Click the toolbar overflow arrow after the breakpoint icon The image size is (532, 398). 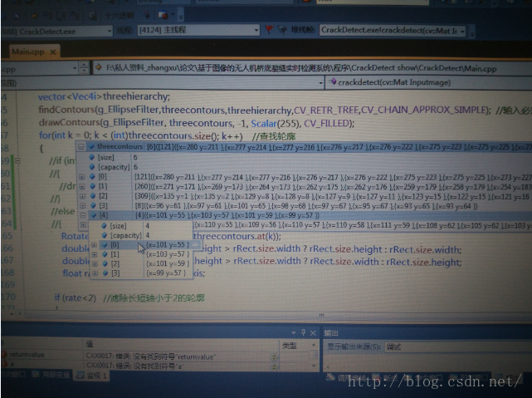tap(181, 16)
